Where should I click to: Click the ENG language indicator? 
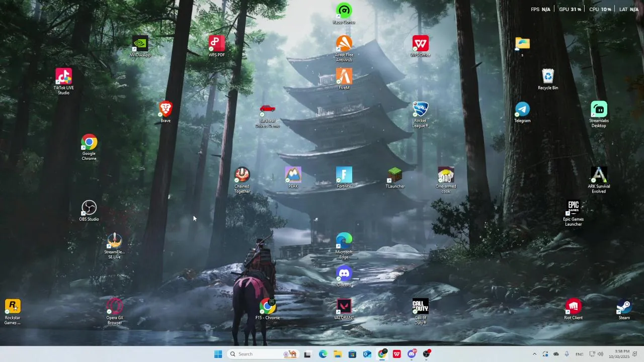click(x=580, y=354)
